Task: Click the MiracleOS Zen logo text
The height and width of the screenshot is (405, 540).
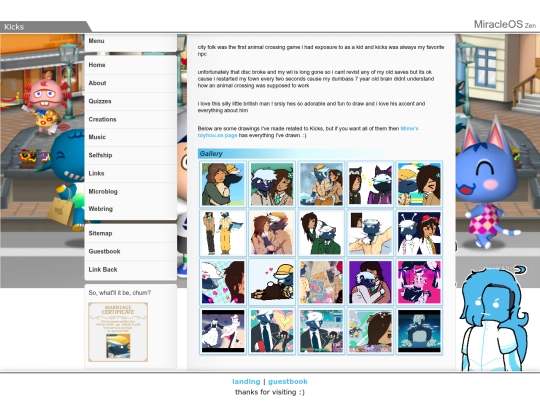Action: [505, 24]
